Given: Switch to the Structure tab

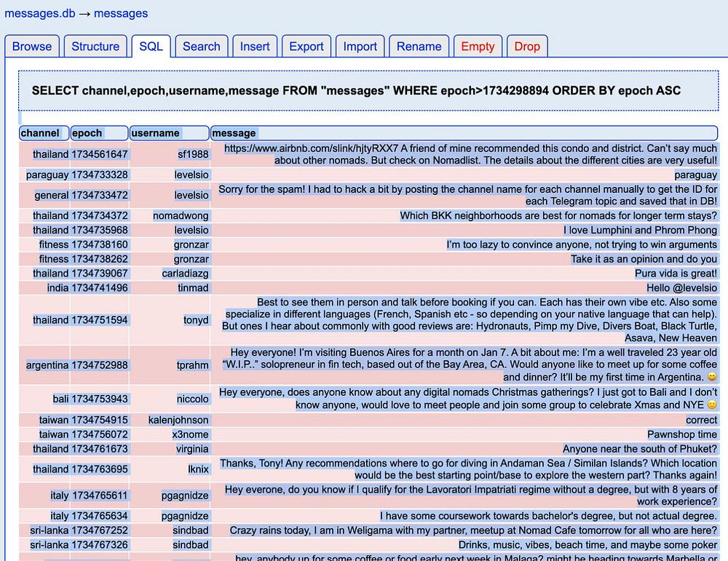Looking at the screenshot, I should (x=95, y=47).
